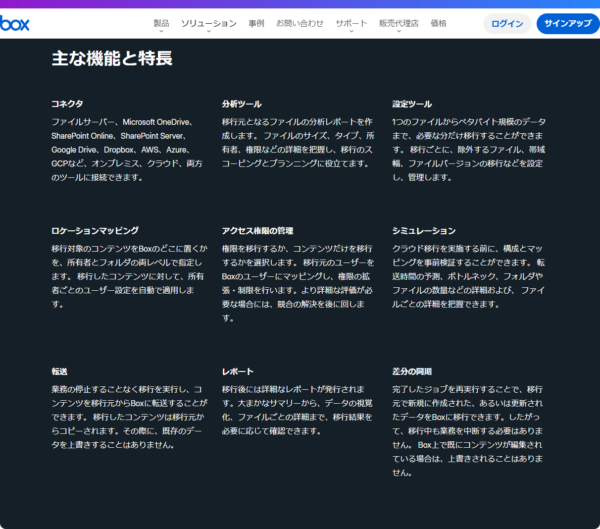This screenshot has height=529, width=600.
Task: Click the レポート feature title
Action: (238, 371)
